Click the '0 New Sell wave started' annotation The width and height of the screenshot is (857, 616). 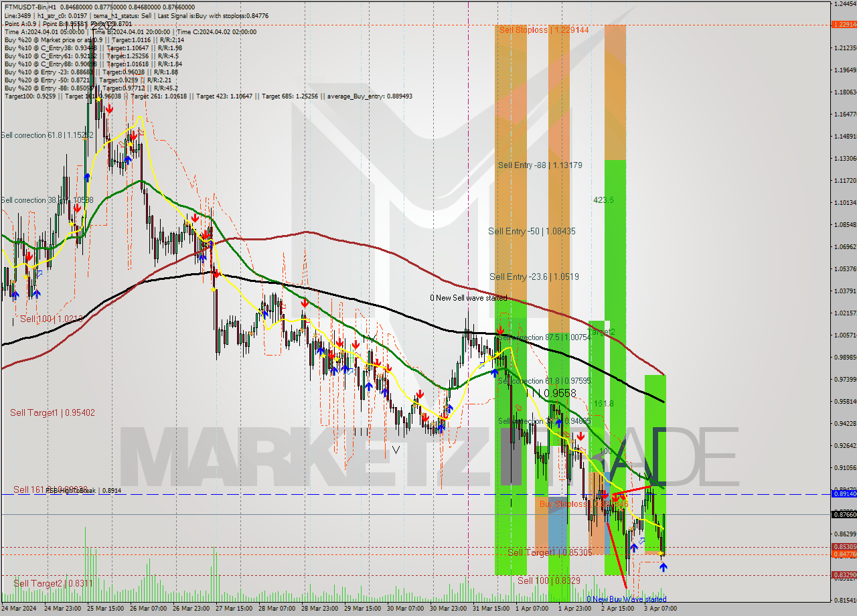click(469, 298)
